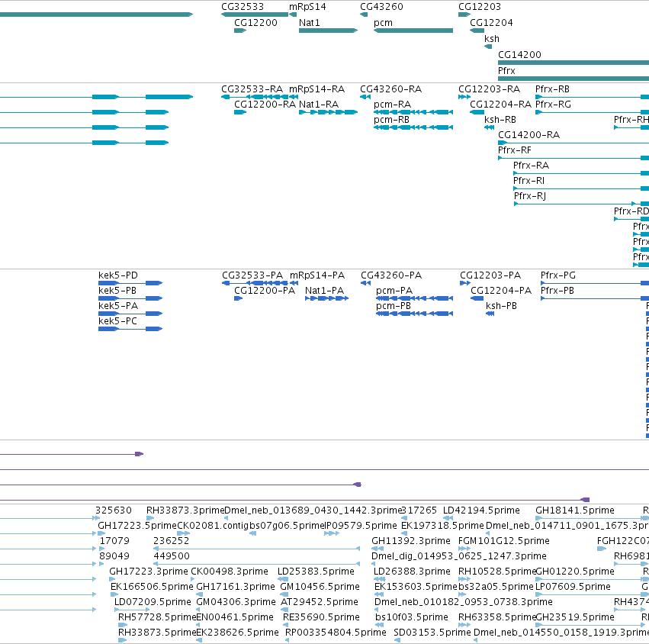This screenshot has width=649, height=644.
Task: Select the 17079 EST label
Action: pos(114,541)
